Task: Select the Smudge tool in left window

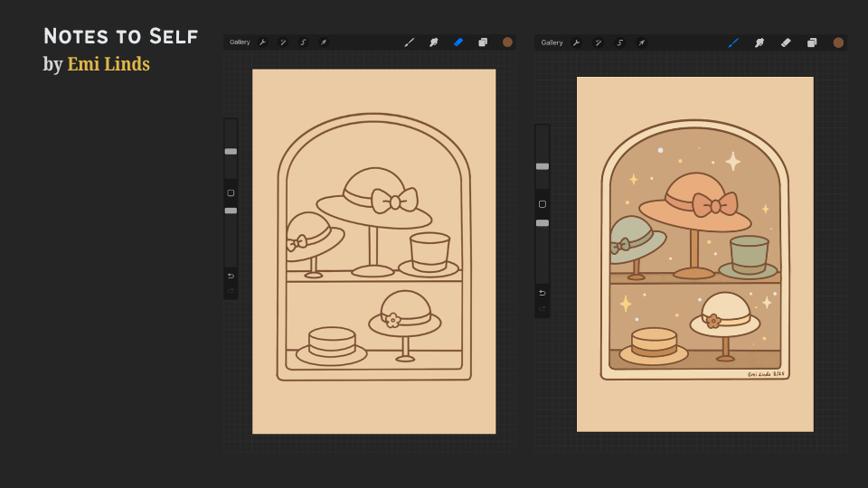Action: click(x=434, y=42)
